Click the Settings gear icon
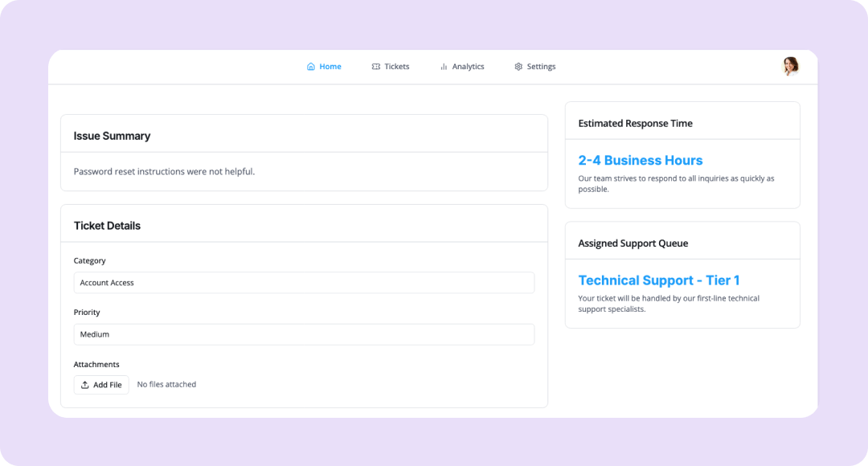Image resolution: width=868 pixels, height=466 pixels. point(518,67)
